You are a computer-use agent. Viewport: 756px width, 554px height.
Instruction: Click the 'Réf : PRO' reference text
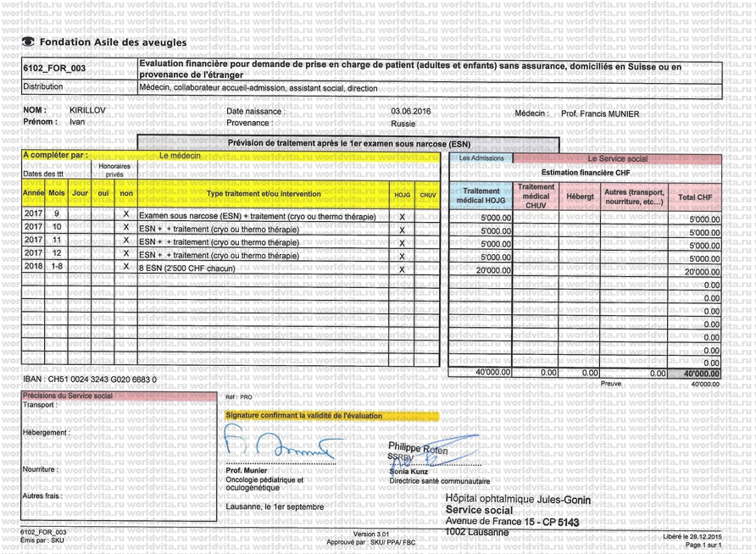pyautogui.click(x=239, y=397)
